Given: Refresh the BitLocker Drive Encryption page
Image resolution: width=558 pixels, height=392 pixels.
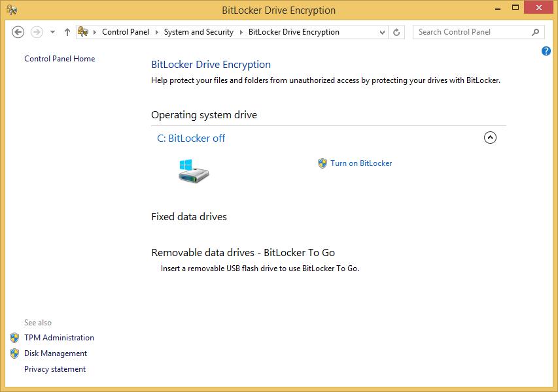Looking at the screenshot, I should coord(397,32).
